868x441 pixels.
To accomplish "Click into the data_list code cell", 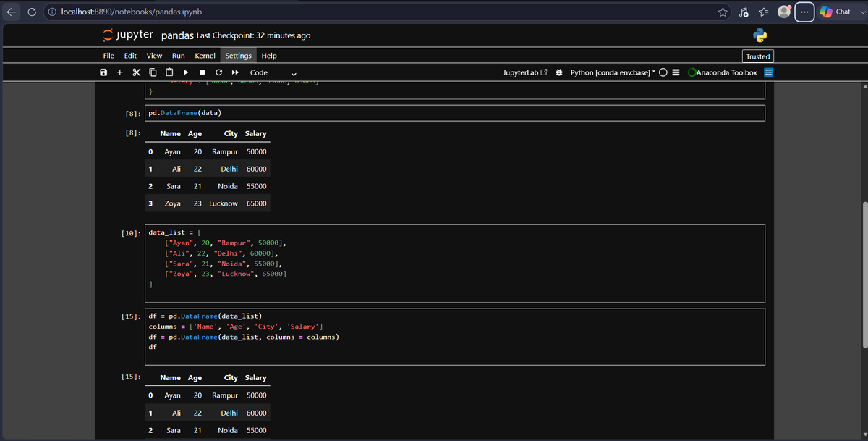I will coord(455,264).
